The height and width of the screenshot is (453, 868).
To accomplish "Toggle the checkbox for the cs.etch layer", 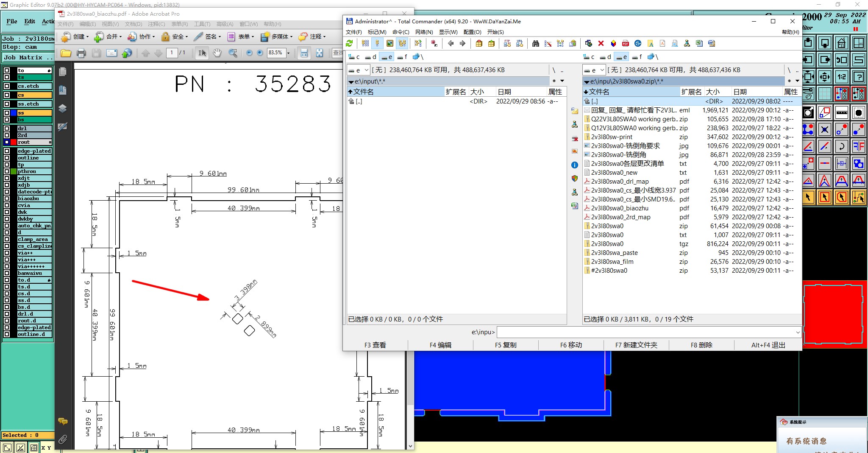I will pos(7,86).
